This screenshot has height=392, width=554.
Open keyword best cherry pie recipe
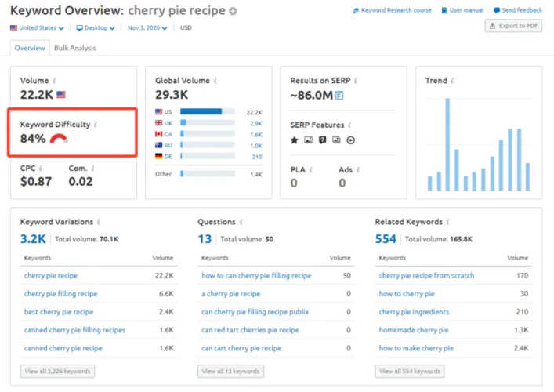(x=59, y=312)
